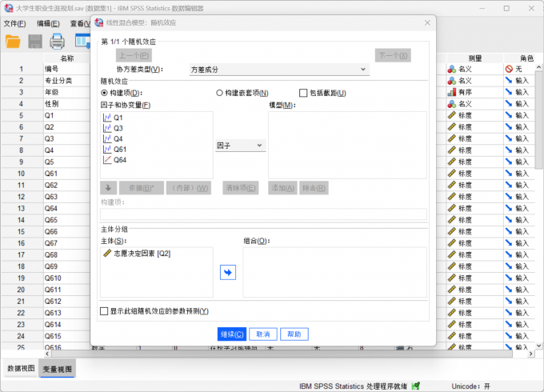
Task: Switch to the 变量视图 tab
Action: 58,369
